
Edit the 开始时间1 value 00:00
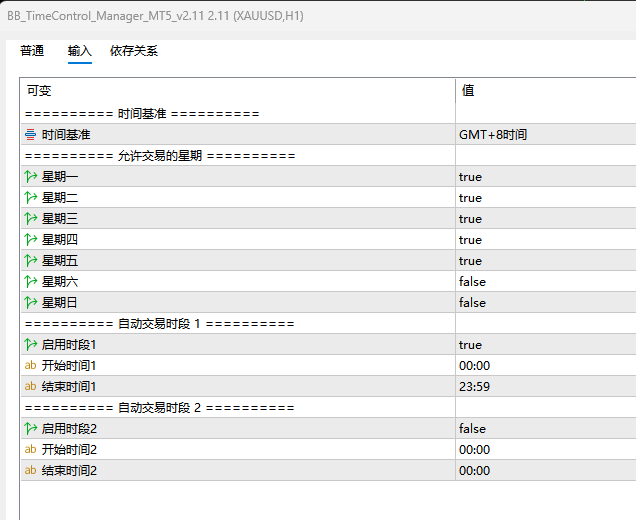(x=474, y=366)
